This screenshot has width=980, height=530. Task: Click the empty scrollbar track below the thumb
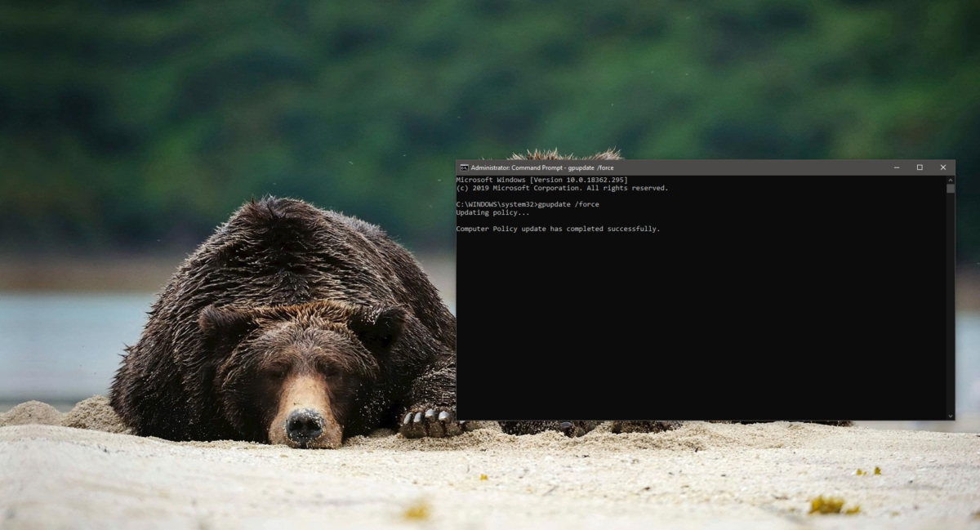coord(950,310)
